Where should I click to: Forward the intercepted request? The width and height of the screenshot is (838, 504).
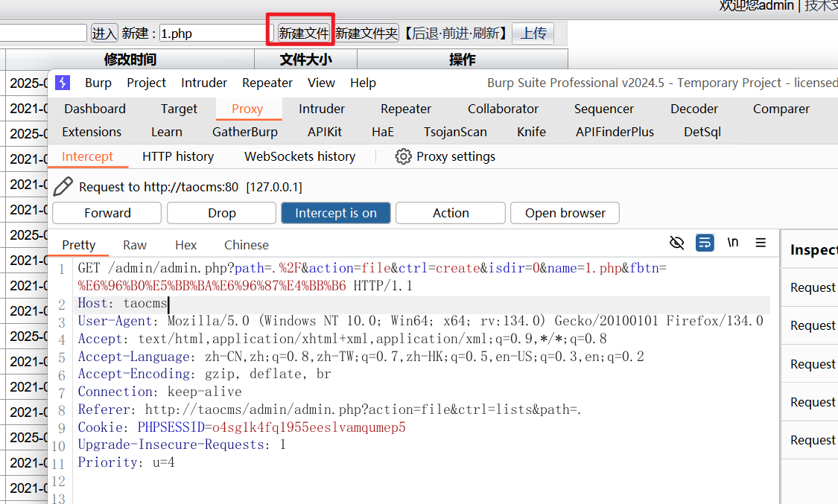(107, 213)
